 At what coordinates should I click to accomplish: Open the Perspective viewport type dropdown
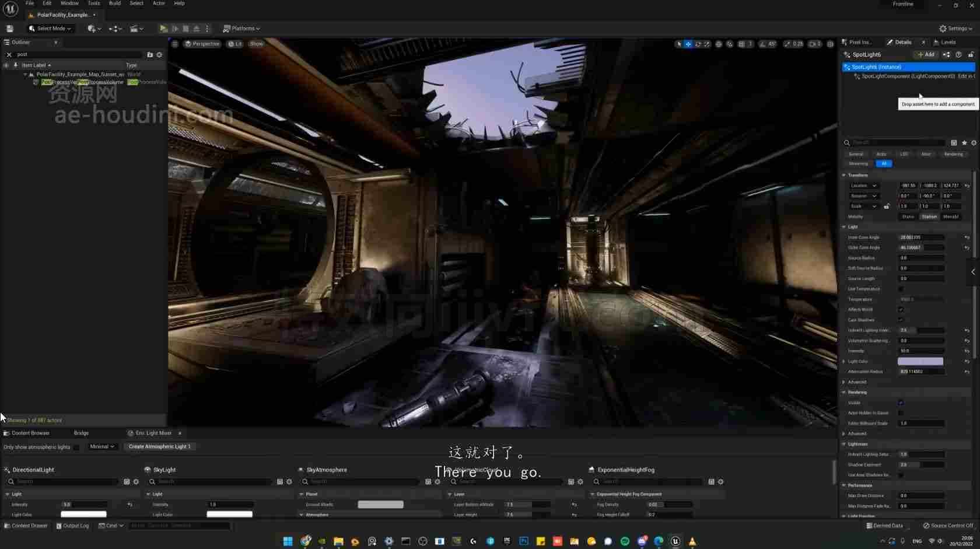[x=202, y=44]
